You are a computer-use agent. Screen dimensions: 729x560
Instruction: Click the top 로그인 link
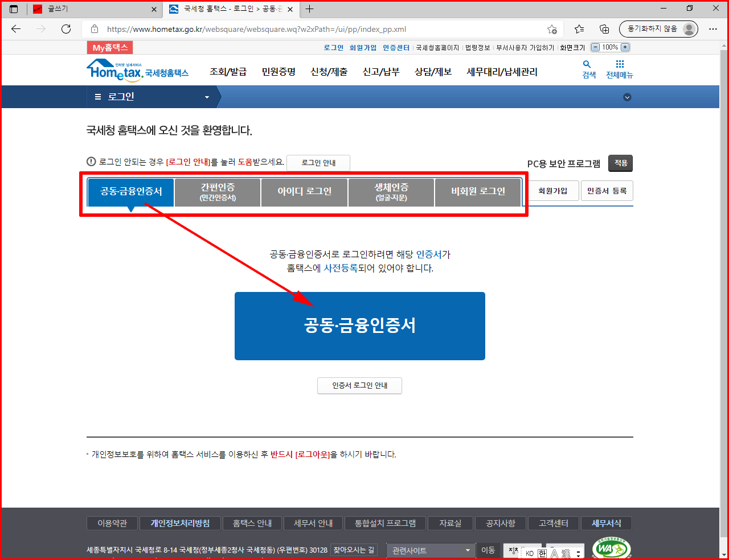pos(334,48)
